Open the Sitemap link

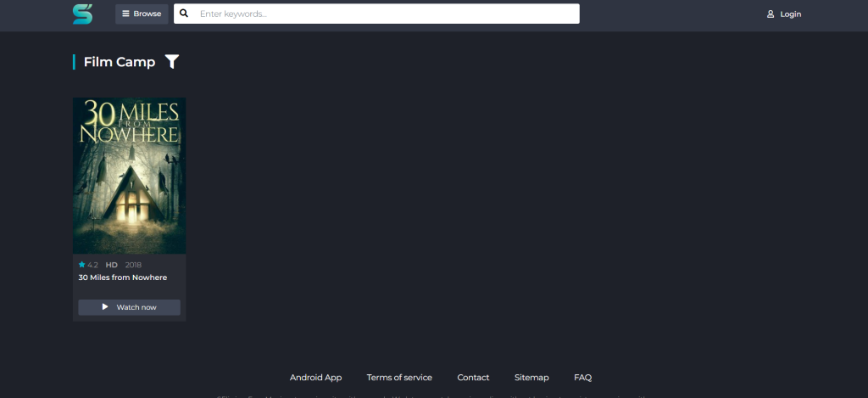pyautogui.click(x=532, y=378)
